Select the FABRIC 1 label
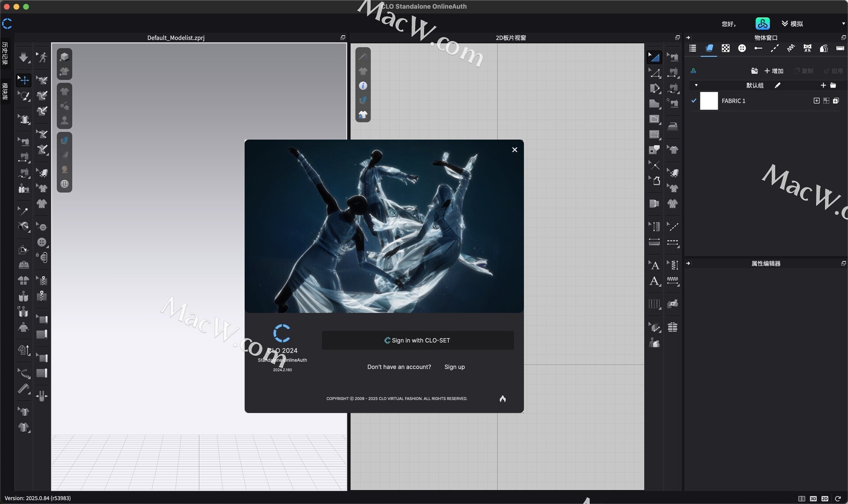 click(x=733, y=101)
